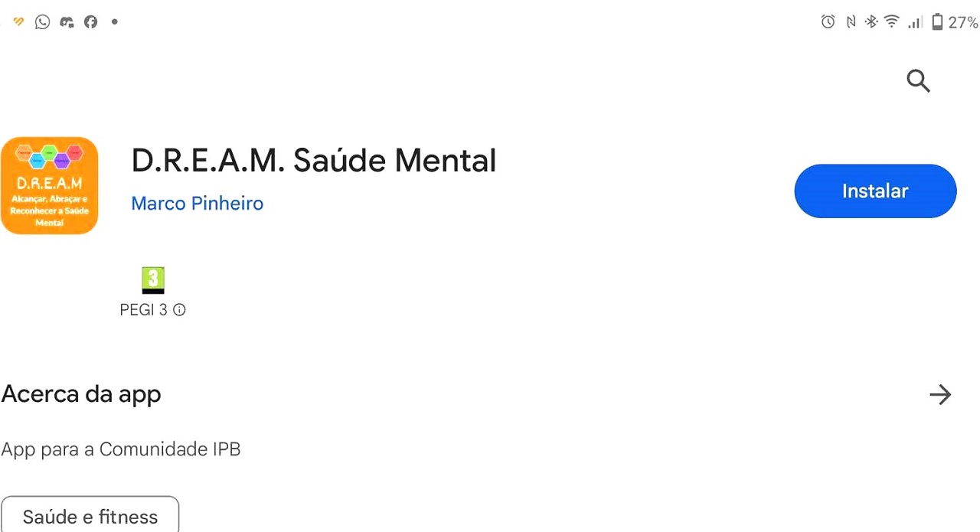The width and height of the screenshot is (980, 532).
Task: Tap the Facebook notification icon
Action: coord(90,22)
